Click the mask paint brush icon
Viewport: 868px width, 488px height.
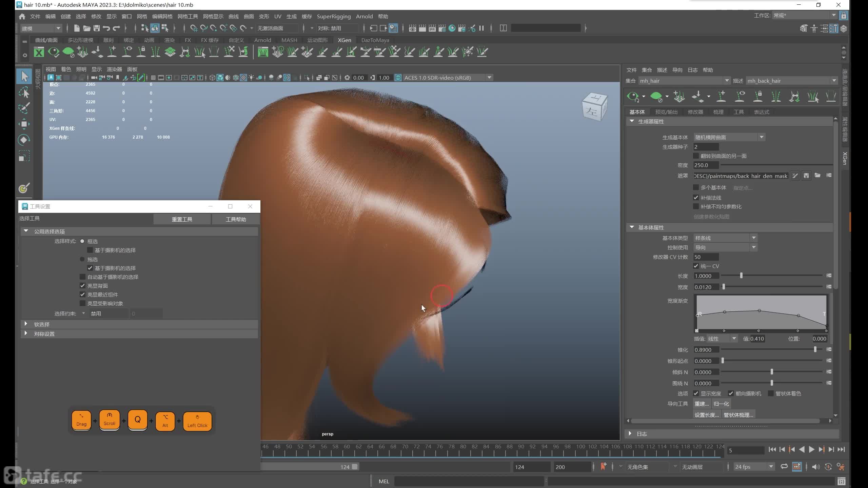[795, 176]
